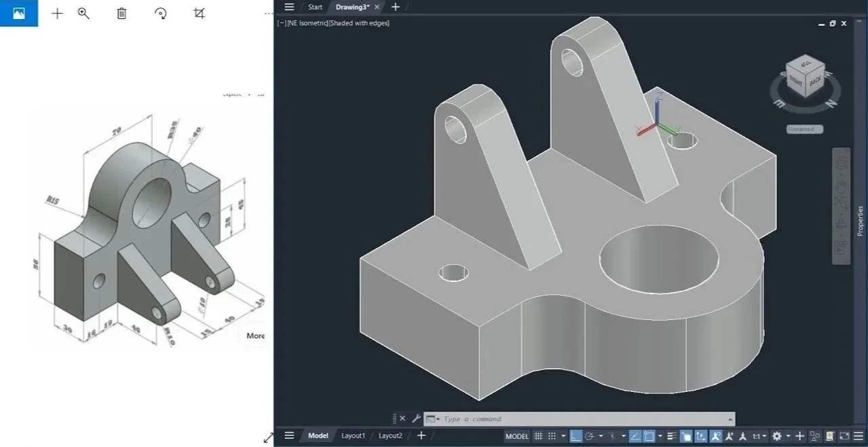Toggle ortho mode in status bar
This screenshot has width=868, height=447.
[576, 436]
